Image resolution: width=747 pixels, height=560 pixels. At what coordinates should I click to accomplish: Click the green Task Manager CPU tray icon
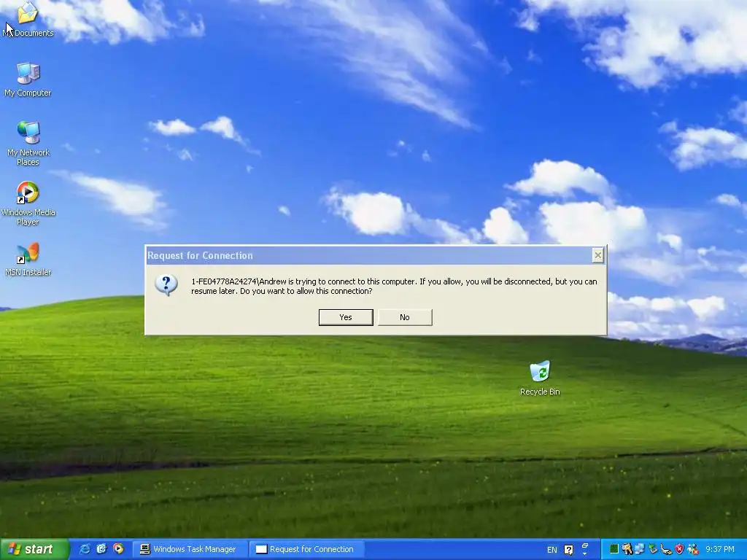614,549
